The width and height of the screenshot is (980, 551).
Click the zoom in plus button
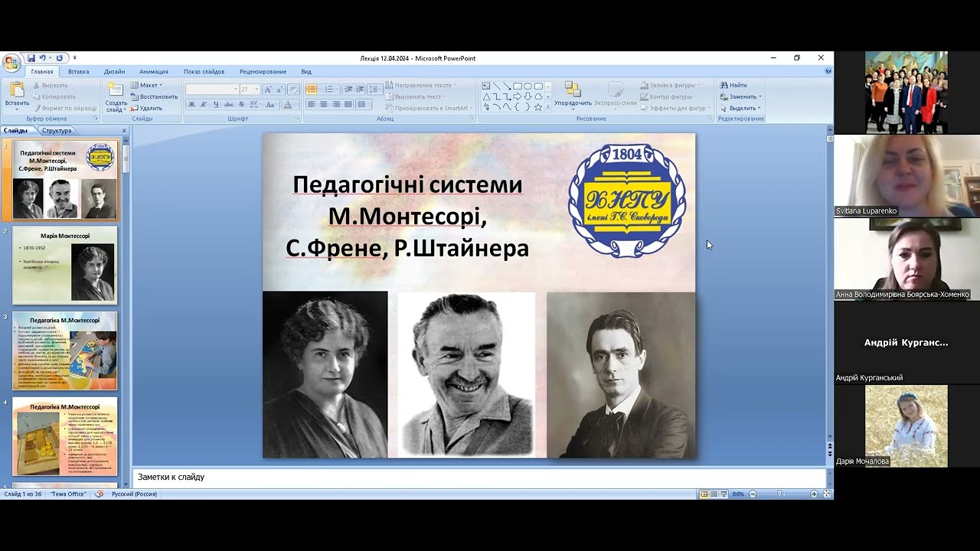[815, 494]
